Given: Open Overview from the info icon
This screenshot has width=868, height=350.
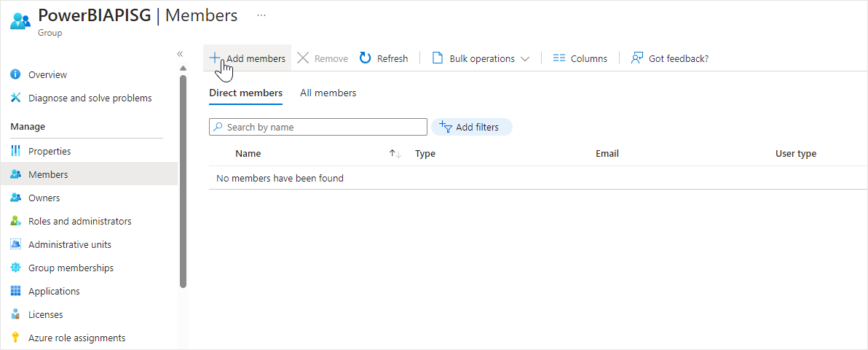Looking at the screenshot, I should click(15, 75).
